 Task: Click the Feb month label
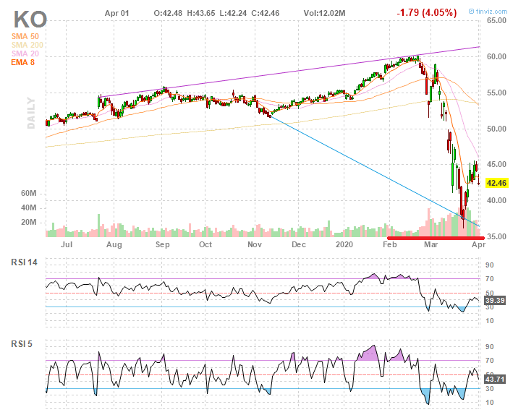[390, 244]
